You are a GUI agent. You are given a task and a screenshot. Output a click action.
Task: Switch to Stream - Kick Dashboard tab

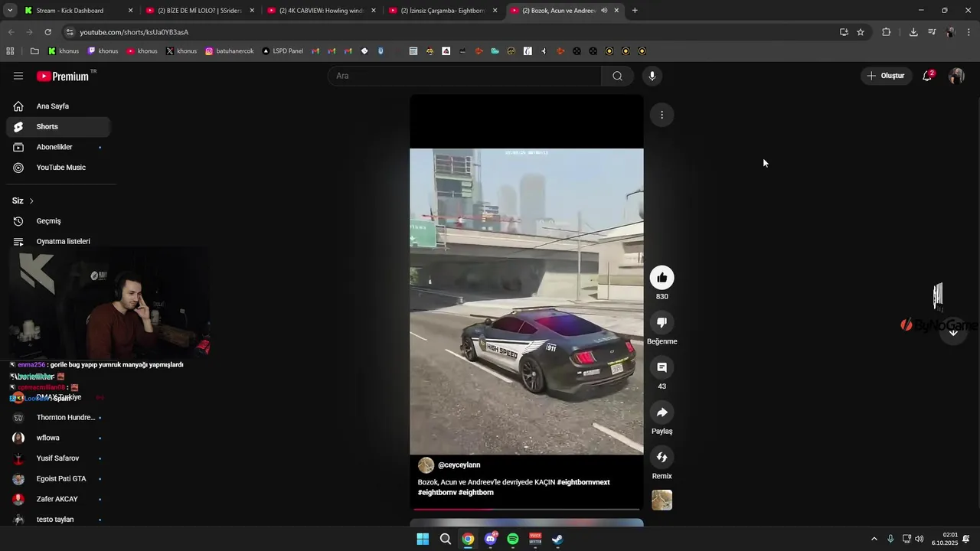79,11
